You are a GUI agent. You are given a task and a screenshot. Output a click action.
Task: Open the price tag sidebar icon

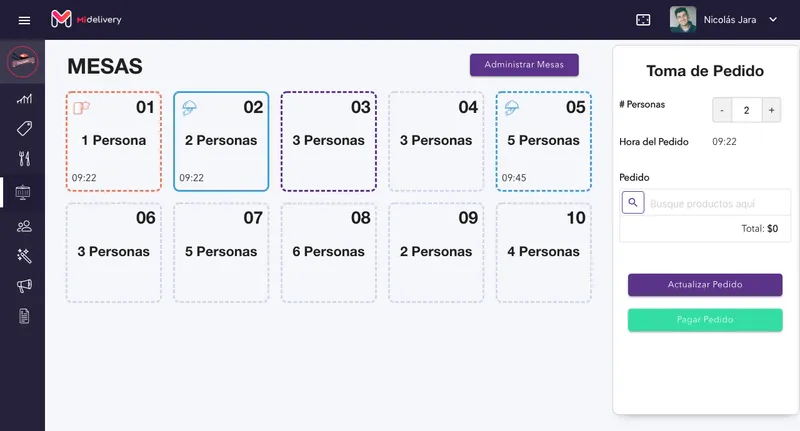click(x=24, y=128)
